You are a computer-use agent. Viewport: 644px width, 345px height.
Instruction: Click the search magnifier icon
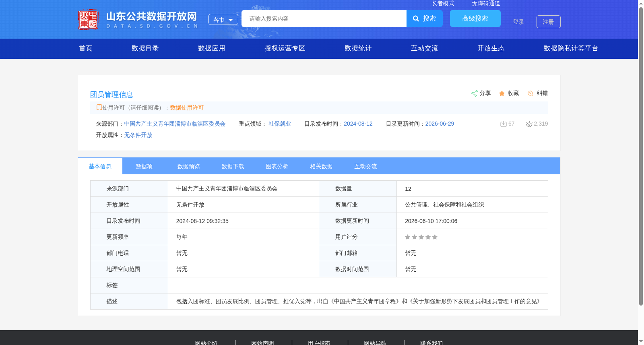coord(416,19)
